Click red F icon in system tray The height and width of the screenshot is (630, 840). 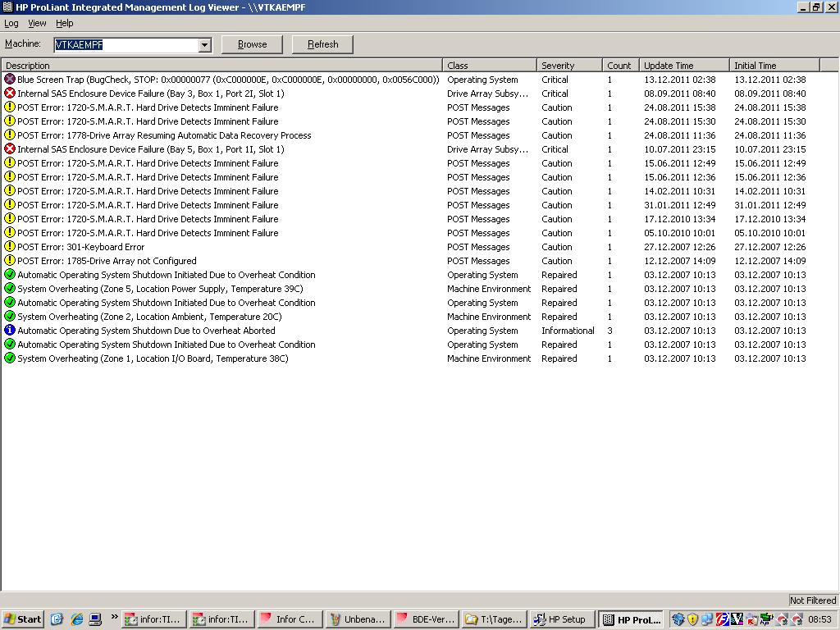[x=722, y=619]
